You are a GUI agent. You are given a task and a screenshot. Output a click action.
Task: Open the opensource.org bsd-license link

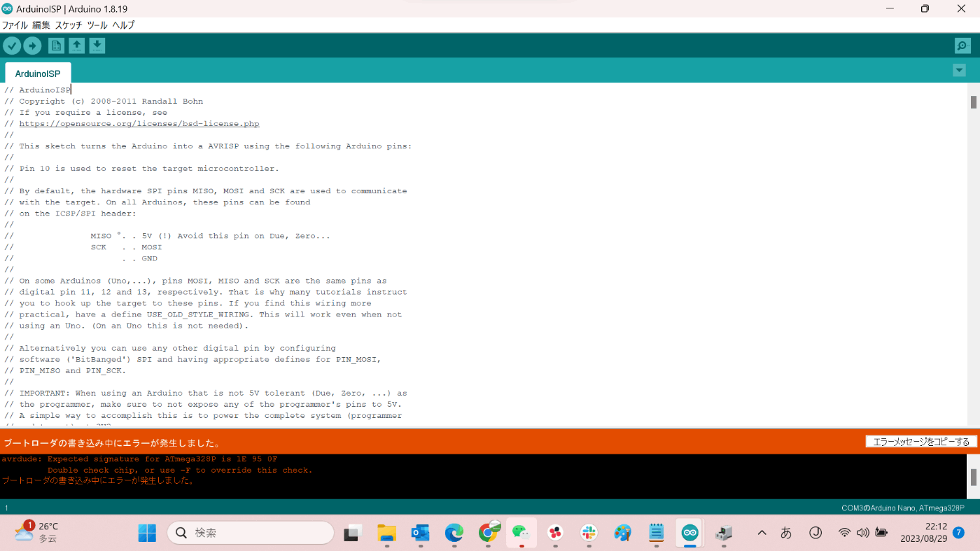(x=139, y=124)
